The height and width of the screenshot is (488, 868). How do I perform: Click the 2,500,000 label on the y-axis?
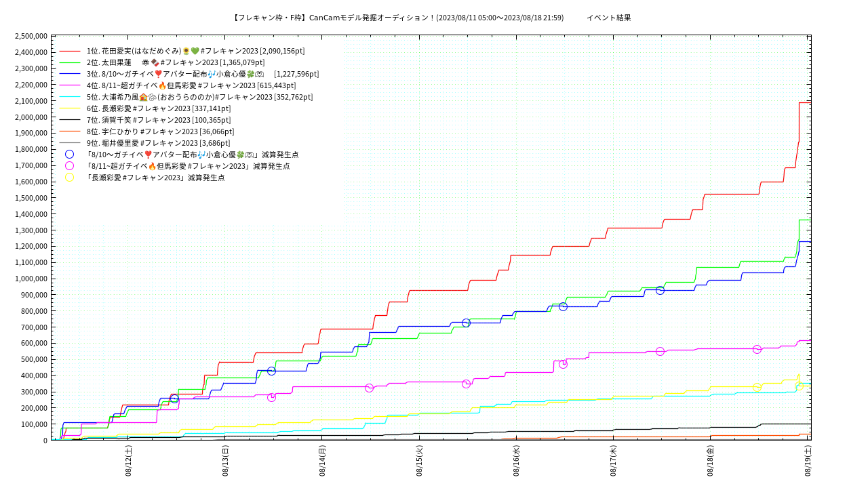[31, 36]
